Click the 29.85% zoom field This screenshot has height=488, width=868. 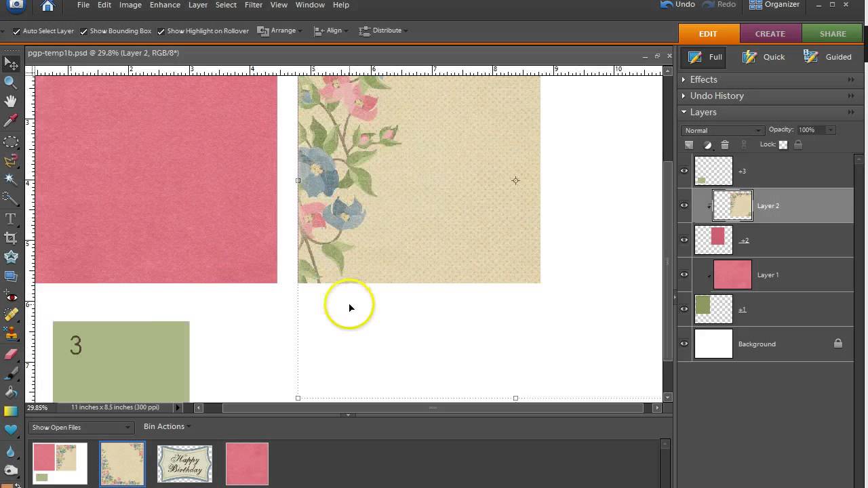coord(38,407)
